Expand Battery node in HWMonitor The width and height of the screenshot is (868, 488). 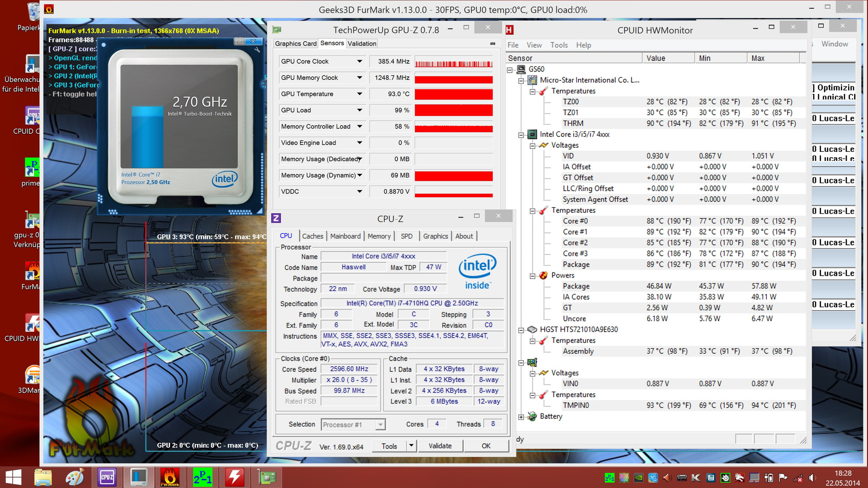(521, 417)
